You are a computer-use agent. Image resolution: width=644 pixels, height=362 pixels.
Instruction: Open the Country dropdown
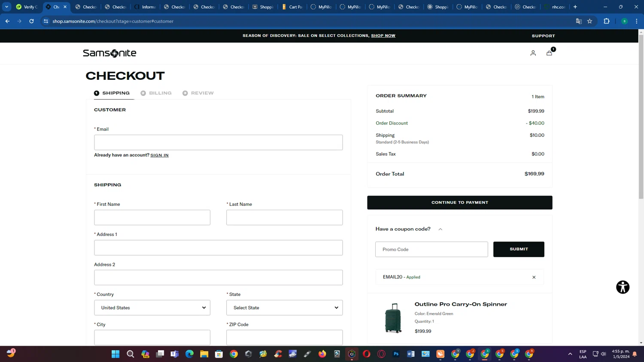pyautogui.click(x=152, y=308)
